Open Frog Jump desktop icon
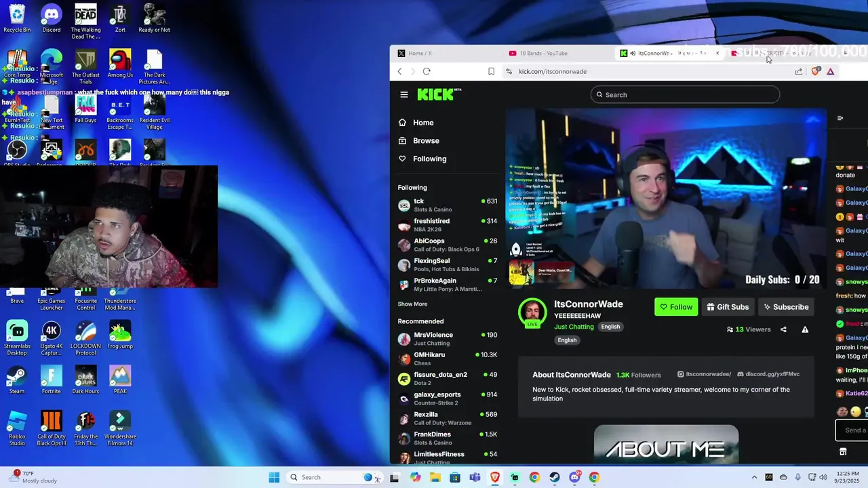 (x=120, y=335)
